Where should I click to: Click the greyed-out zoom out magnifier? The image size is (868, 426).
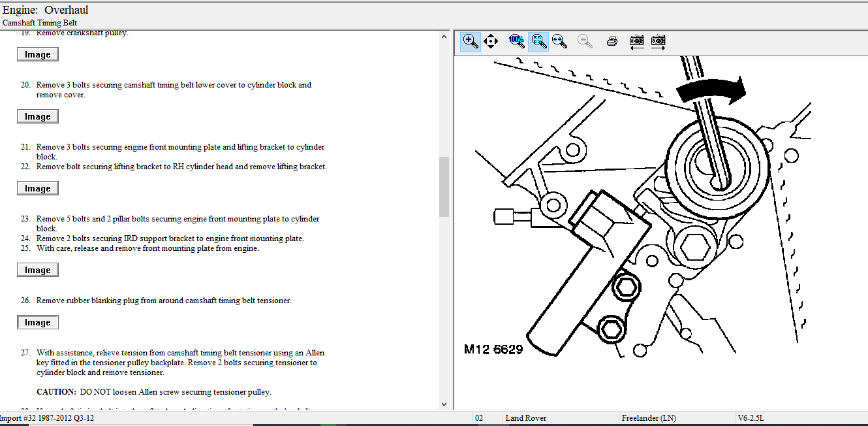click(x=585, y=41)
